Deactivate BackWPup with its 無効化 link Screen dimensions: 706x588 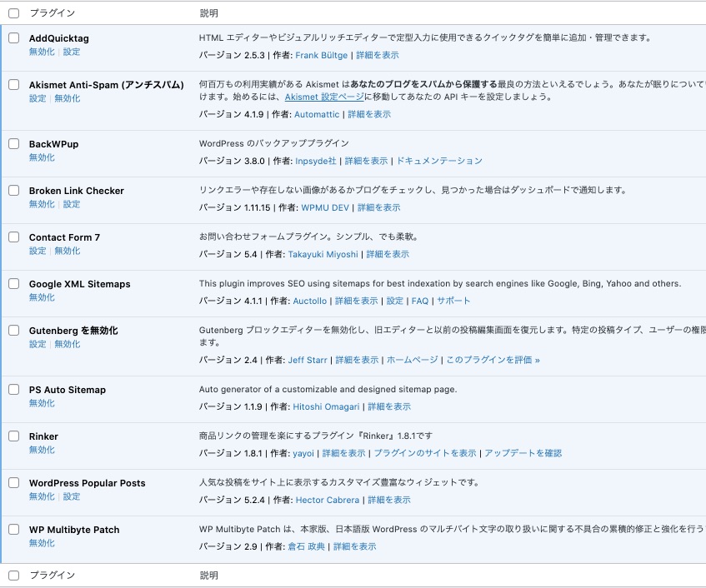42,157
